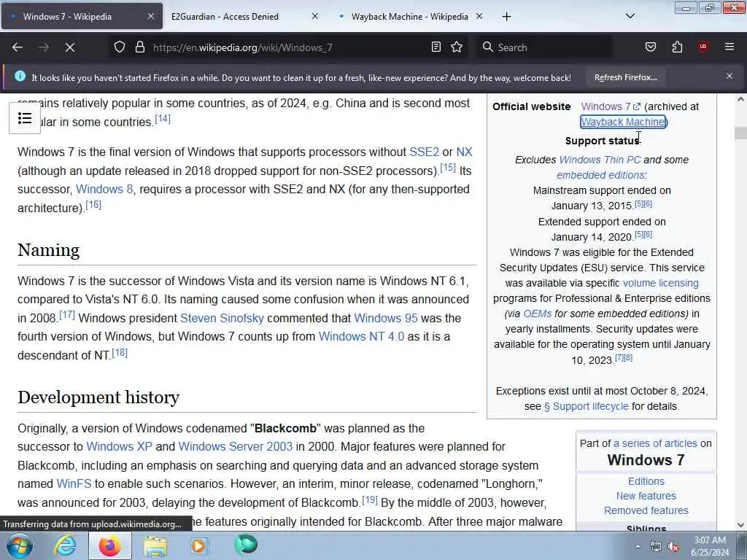Click the muted volume tray icon
The height and width of the screenshot is (560, 747).
pyautogui.click(x=673, y=547)
